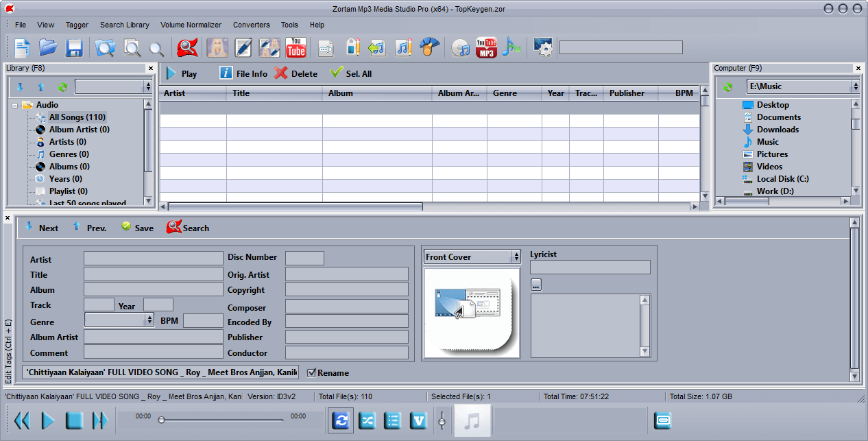Image resolution: width=868 pixels, height=441 pixels.
Task: Open the Tagger menu
Action: pos(77,25)
